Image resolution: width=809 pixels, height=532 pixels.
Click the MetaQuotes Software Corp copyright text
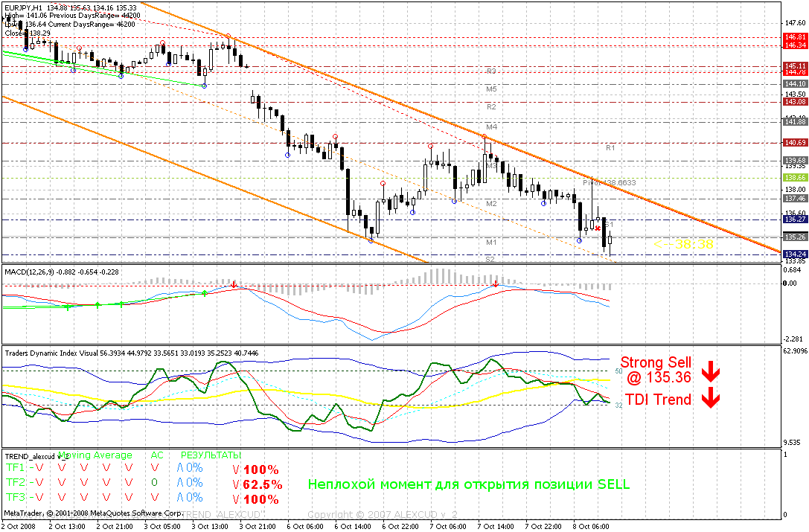pyautogui.click(x=93, y=513)
